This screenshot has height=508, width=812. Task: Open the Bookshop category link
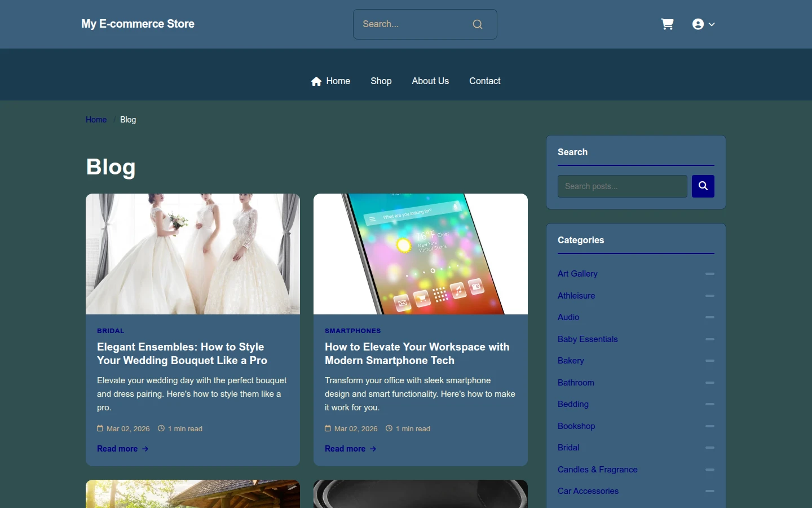(576, 426)
